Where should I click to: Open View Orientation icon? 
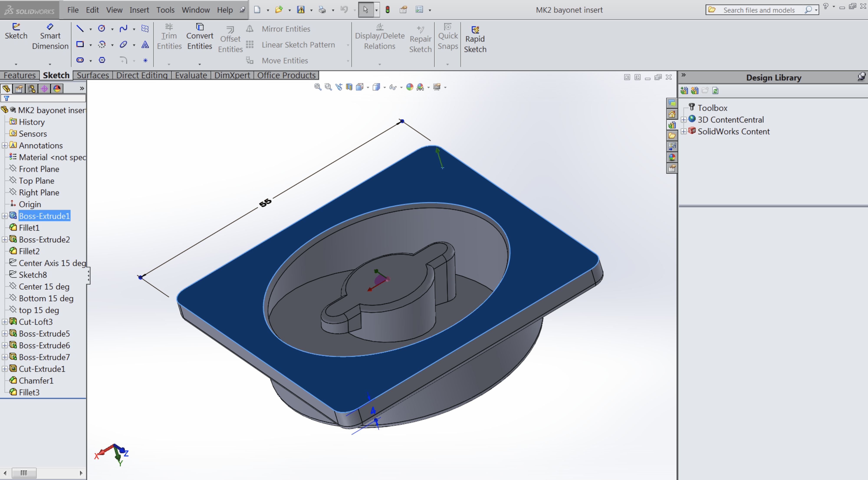360,87
